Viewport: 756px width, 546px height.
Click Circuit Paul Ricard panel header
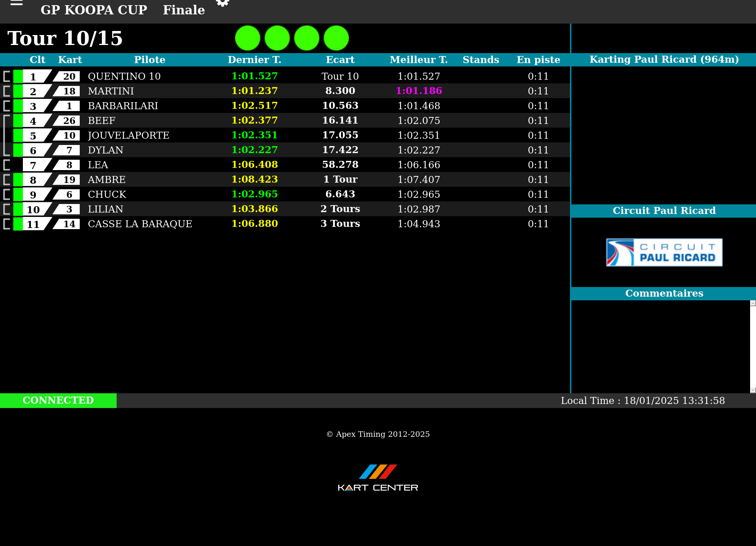[x=664, y=211]
